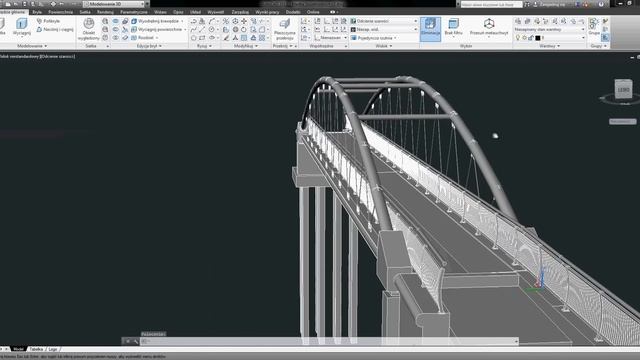Expand the Edycja brył panel title
The height and width of the screenshot is (360, 640).
click(x=149, y=46)
